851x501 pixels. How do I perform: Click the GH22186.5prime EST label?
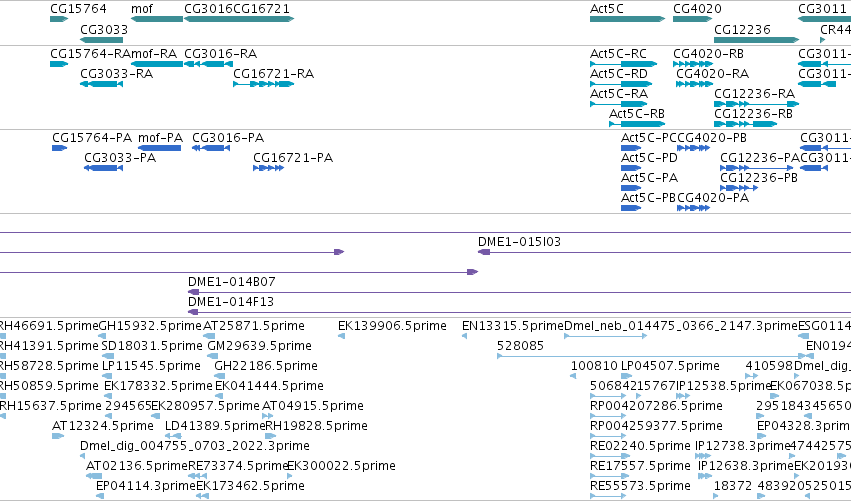pyautogui.click(x=266, y=365)
